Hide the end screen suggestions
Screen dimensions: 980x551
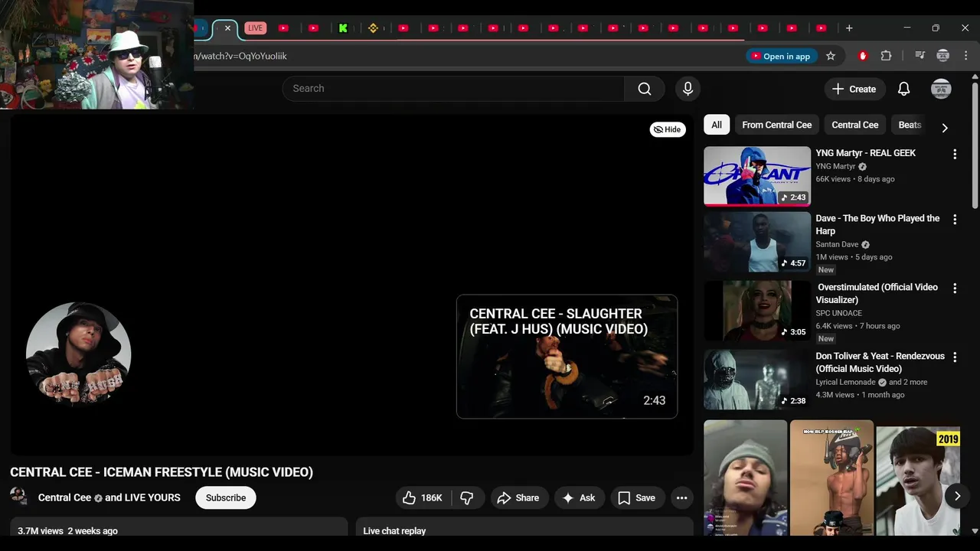coord(667,129)
